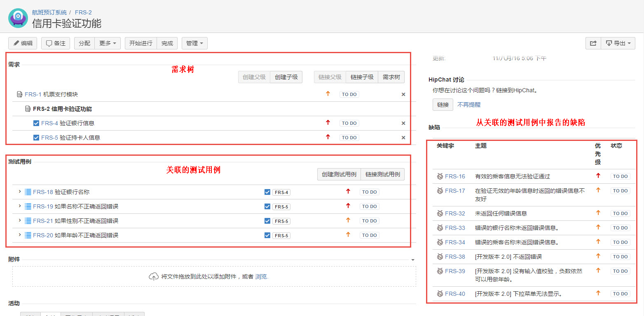644x316 pixels.
Task: Click the checkbox icon in the FRS-21 row
Action: tap(267, 221)
